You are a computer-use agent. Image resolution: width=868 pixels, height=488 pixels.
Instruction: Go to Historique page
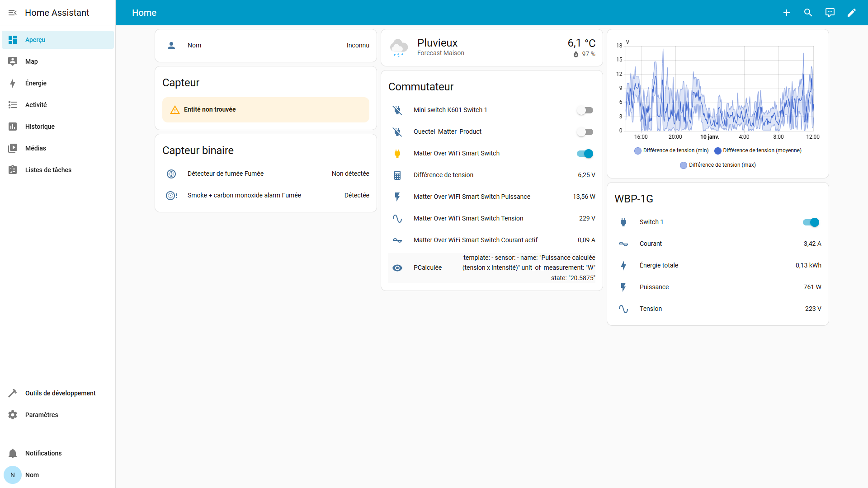pyautogui.click(x=40, y=127)
